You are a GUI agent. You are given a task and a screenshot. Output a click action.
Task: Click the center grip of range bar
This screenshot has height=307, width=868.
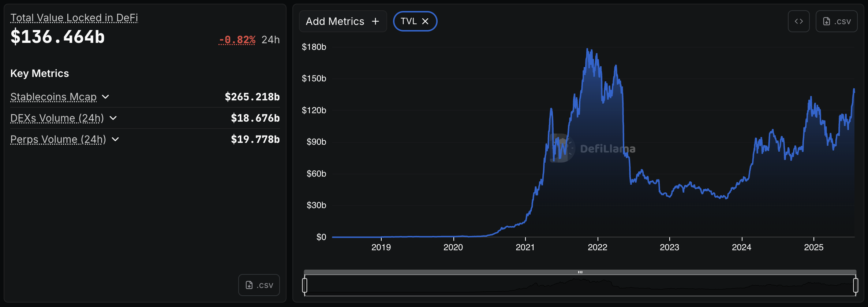click(x=580, y=272)
